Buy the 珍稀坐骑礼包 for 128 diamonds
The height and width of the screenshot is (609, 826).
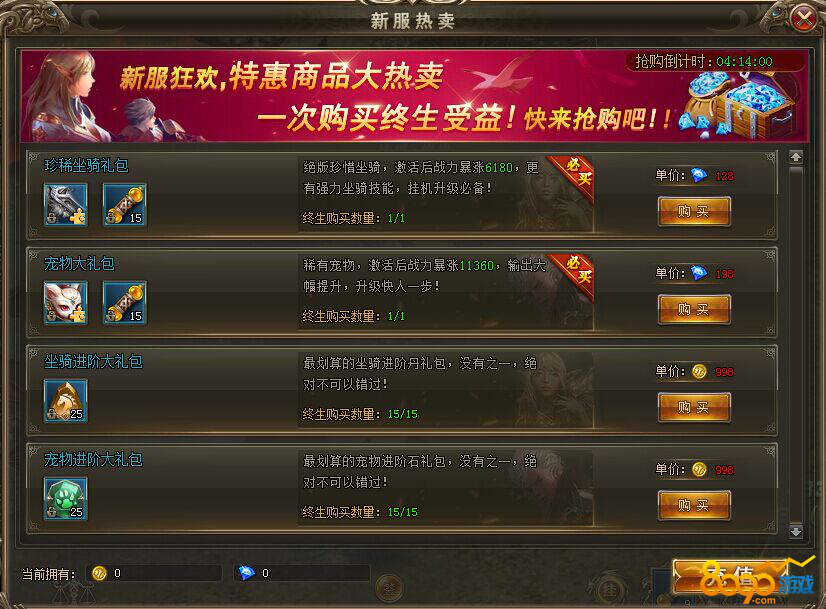pos(694,212)
